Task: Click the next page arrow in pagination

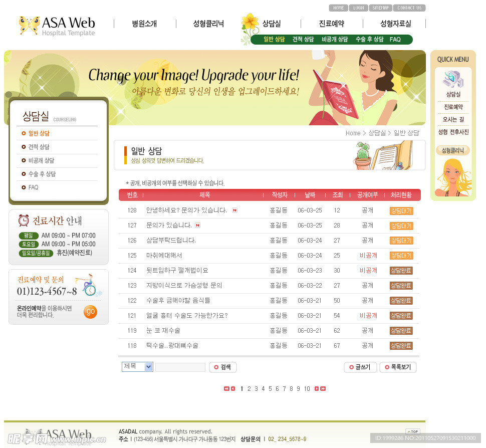Action: [317, 389]
